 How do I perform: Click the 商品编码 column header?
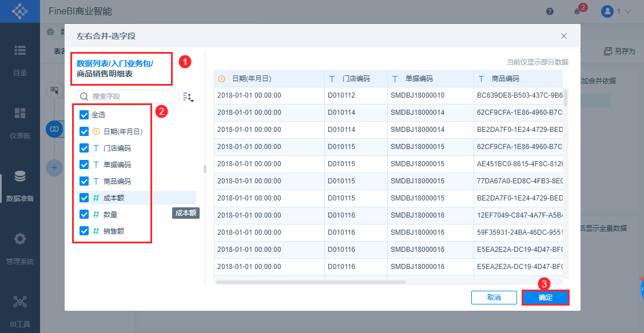point(518,79)
